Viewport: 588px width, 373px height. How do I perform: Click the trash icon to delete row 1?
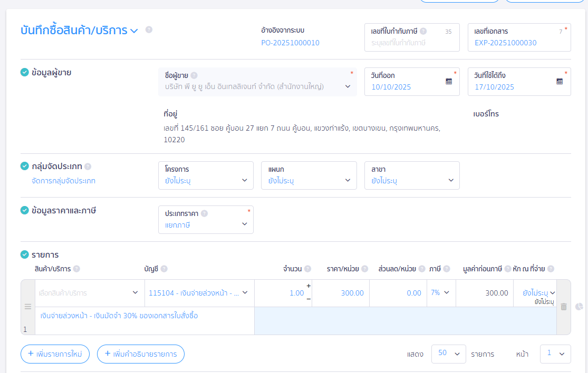click(x=564, y=307)
